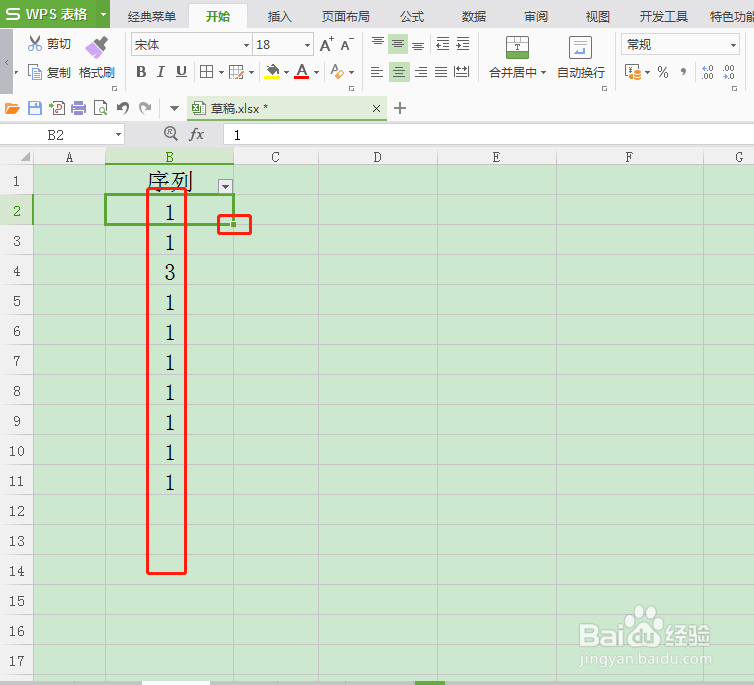Toggle vertical middle alignment
The image size is (754, 685).
click(x=398, y=44)
